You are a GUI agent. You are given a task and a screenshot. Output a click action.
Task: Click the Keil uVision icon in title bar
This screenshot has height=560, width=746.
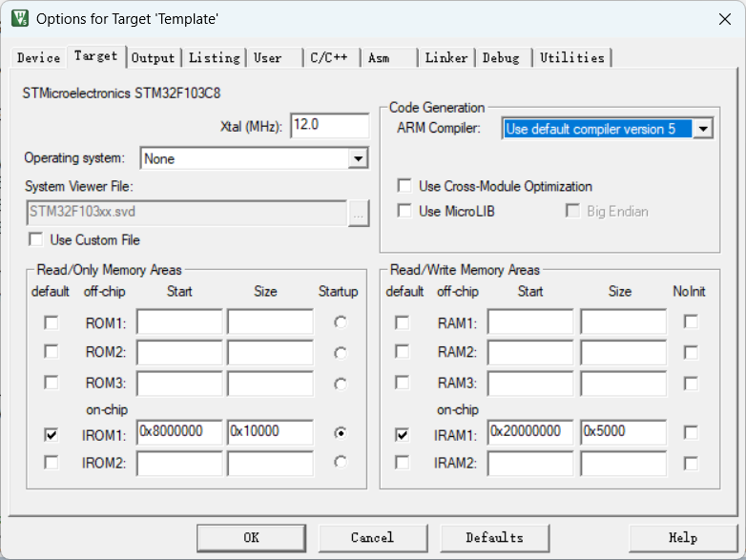pos(20,18)
